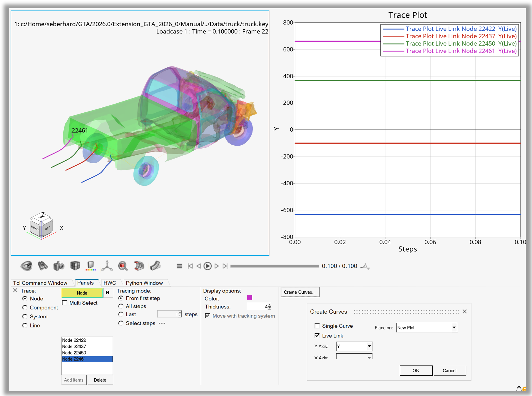Click the Trace Plot title
Viewport: 532px width, 396px height.
pyautogui.click(x=407, y=15)
